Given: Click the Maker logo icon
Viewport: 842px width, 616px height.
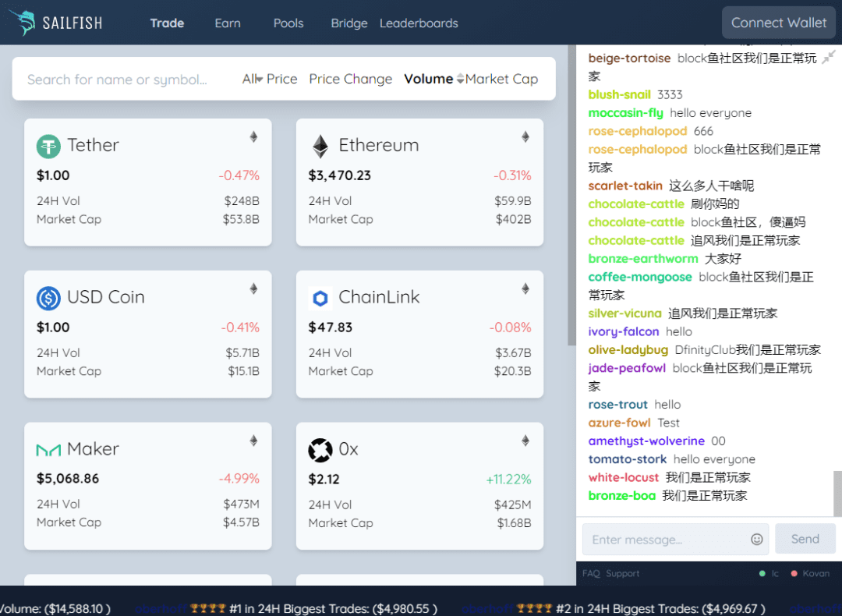Looking at the screenshot, I should click(x=48, y=450).
